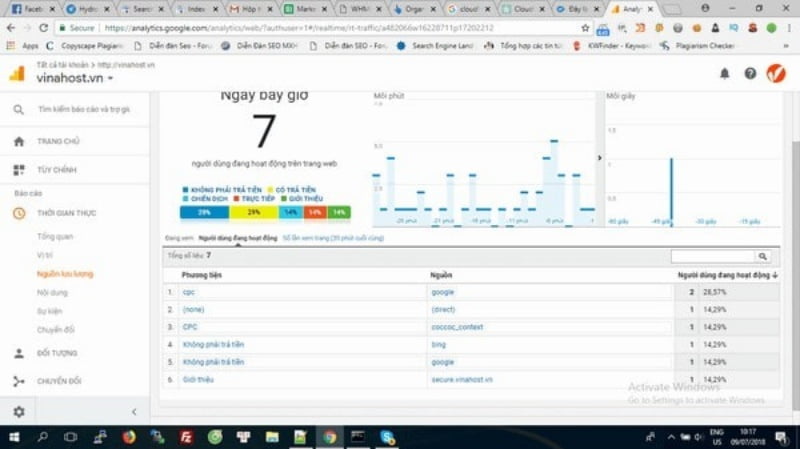Expand the Thời gian thực report section
The image size is (800, 449).
[x=66, y=213]
